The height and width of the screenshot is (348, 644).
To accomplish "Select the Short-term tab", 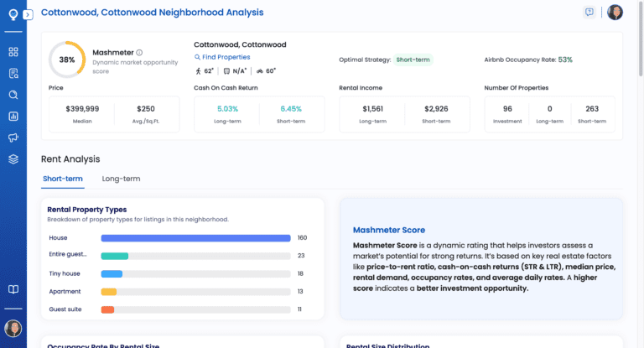I will tap(62, 179).
